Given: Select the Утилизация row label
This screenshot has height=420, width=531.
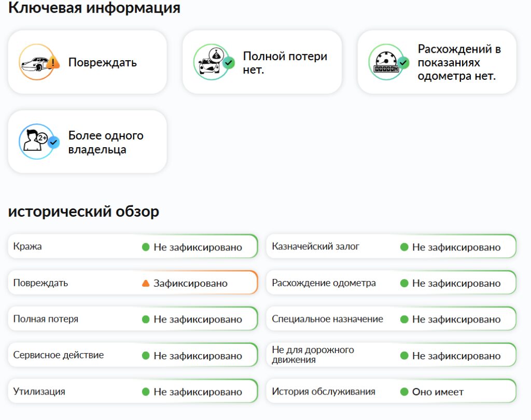Looking at the screenshot, I should [x=39, y=391].
